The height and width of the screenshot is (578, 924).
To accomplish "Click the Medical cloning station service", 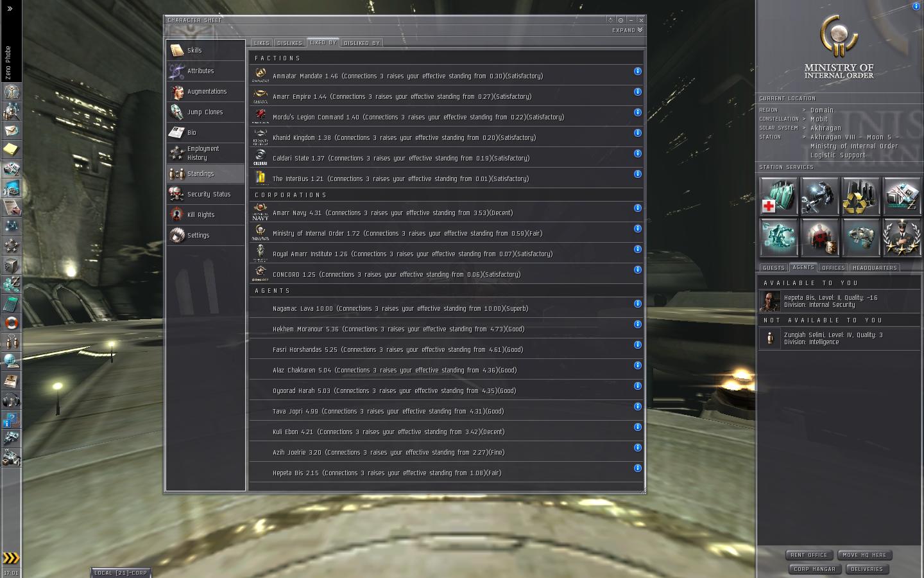I will tap(779, 196).
